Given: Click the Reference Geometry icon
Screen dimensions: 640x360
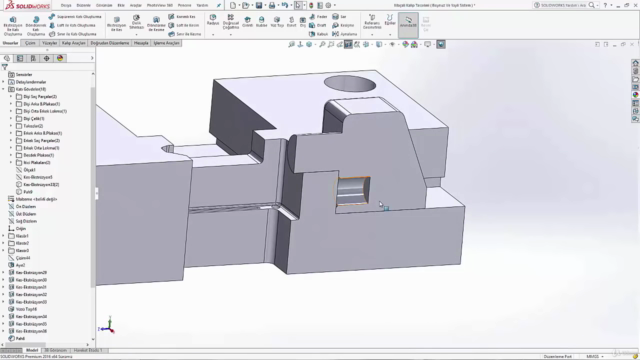Looking at the screenshot, I should point(372,18).
